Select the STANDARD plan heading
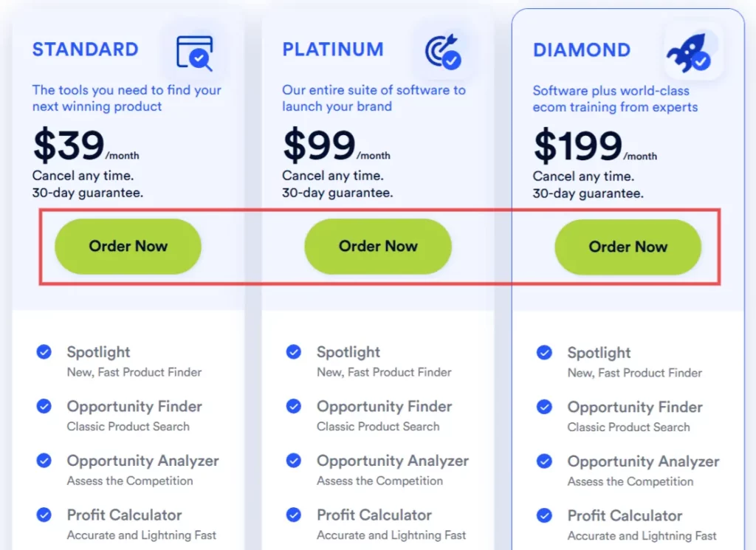756x550 pixels. 86,49
